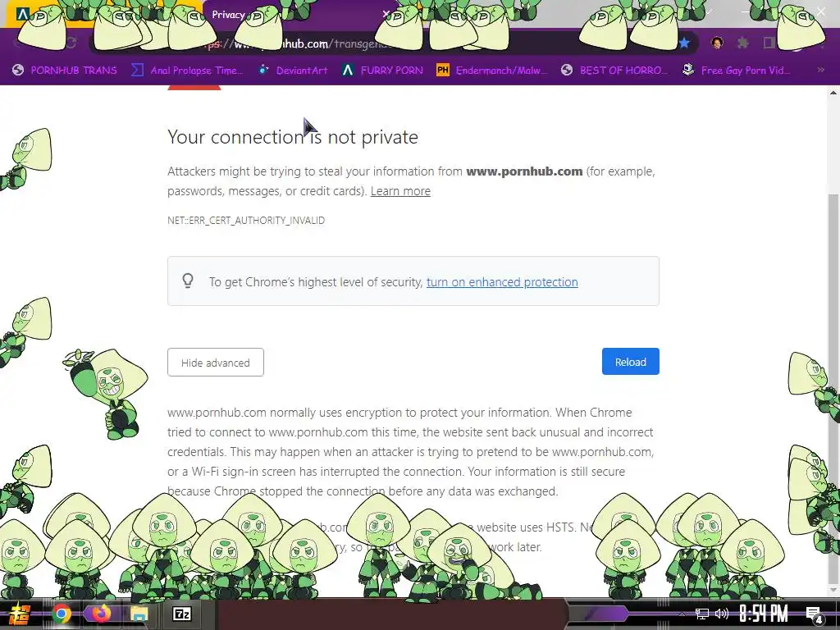Open File Explorer from the taskbar

[139, 614]
